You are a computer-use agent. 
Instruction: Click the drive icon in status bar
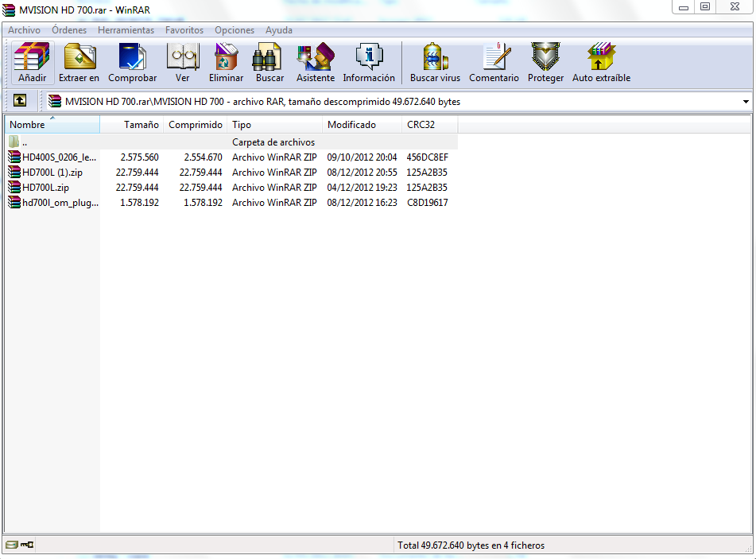coord(12,545)
